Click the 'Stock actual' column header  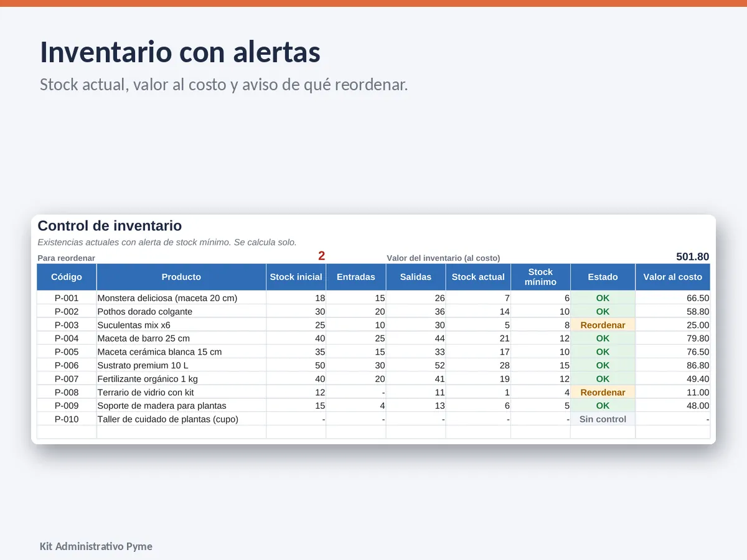coord(478,277)
